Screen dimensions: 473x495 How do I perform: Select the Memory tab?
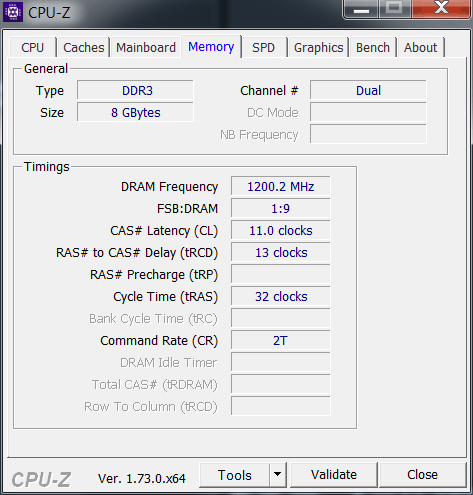click(211, 47)
